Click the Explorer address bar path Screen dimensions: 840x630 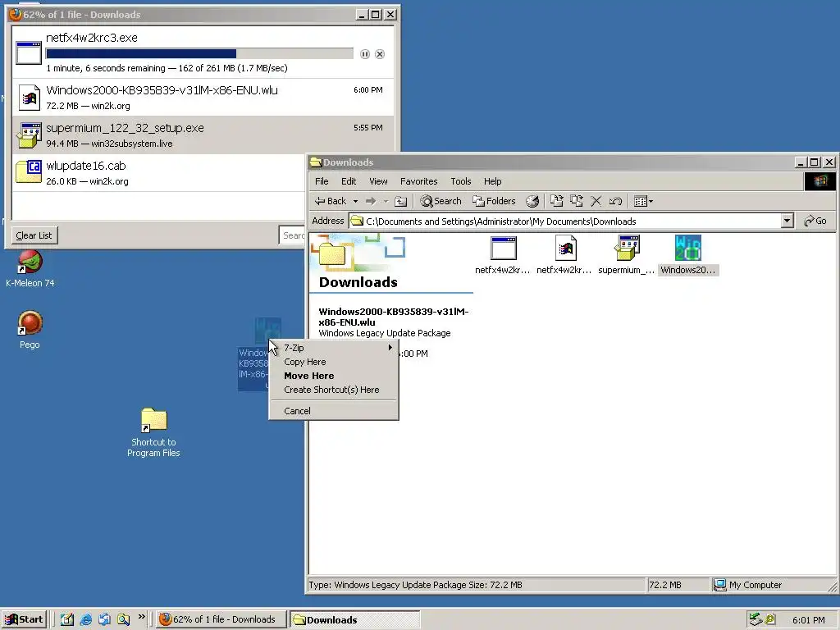501,221
